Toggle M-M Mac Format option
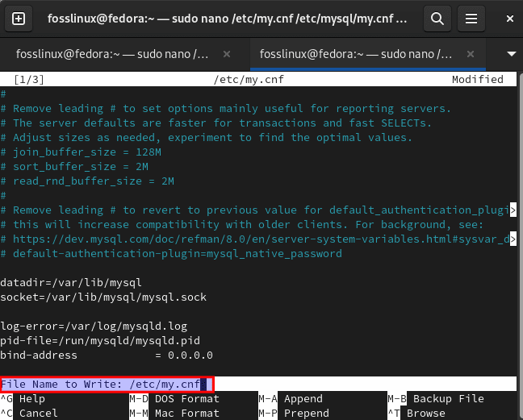Viewport: 523px width, 420px height. 174,413
